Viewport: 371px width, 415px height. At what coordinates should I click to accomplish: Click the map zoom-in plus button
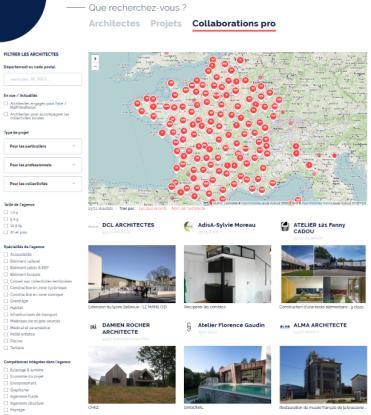click(x=95, y=59)
